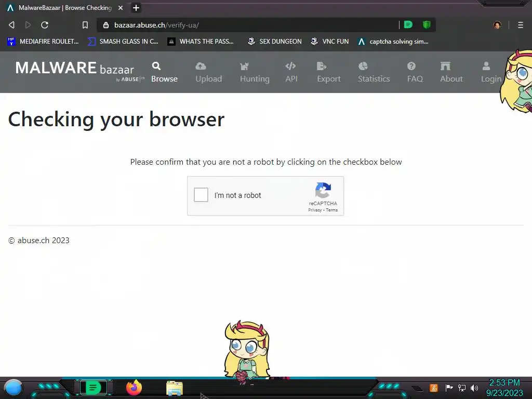Open the Login menu item
This screenshot has width=532, height=399.
pos(490,72)
